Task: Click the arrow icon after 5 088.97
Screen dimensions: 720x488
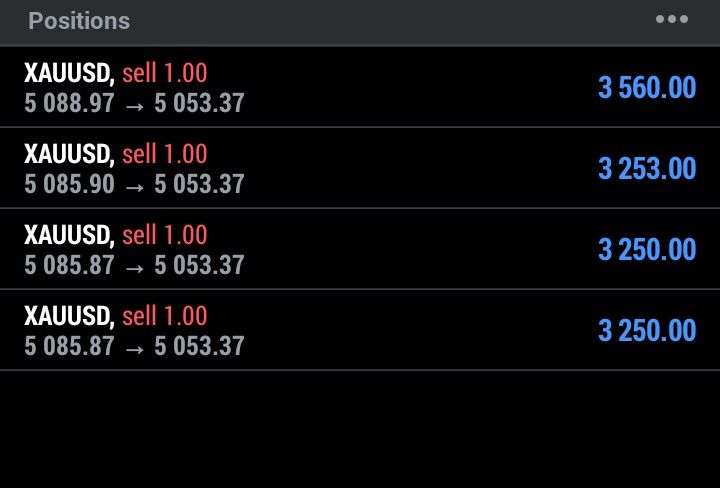Action: click(134, 104)
